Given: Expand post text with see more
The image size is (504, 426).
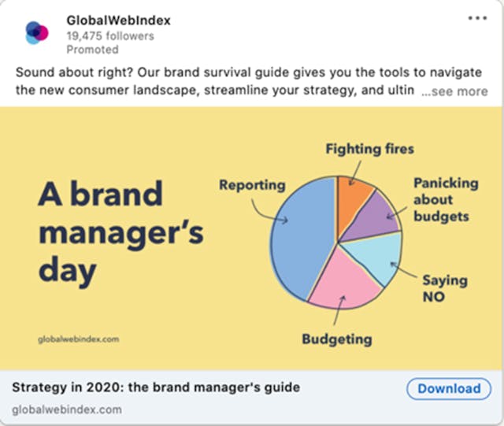Looking at the screenshot, I should 454,91.
